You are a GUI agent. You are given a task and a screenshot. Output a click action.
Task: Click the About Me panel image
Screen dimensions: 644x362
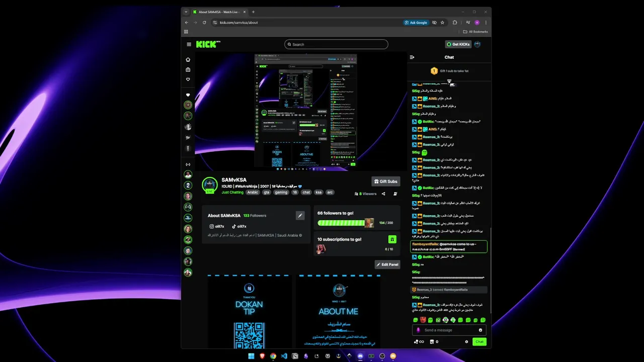(x=338, y=311)
